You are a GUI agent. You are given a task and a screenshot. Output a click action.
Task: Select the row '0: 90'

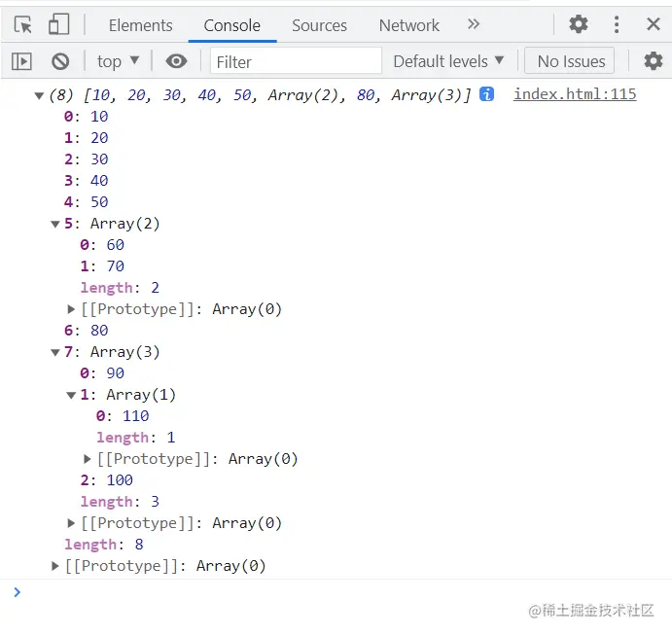coord(102,373)
